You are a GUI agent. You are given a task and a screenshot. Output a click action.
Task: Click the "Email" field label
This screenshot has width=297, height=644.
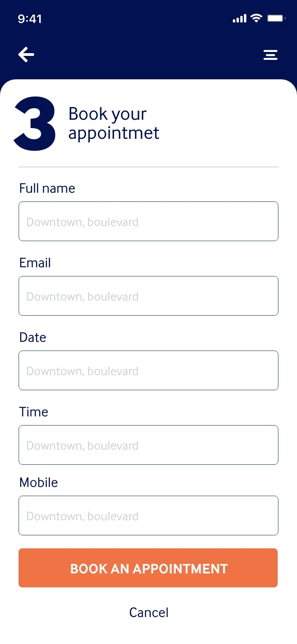[35, 263]
